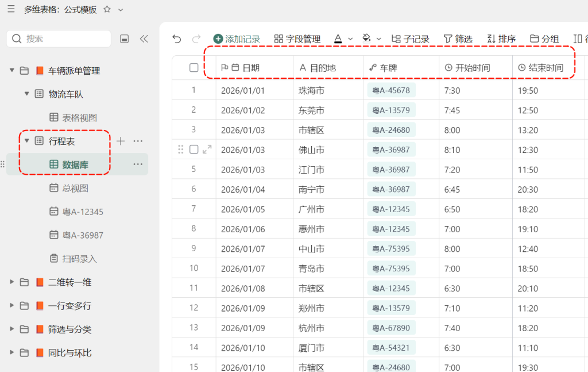Click the font color A icon
The width and height of the screenshot is (588, 372).
[338, 39]
